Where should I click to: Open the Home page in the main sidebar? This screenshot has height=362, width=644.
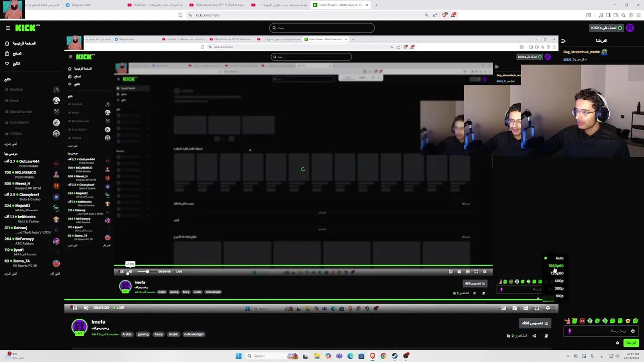[20, 43]
